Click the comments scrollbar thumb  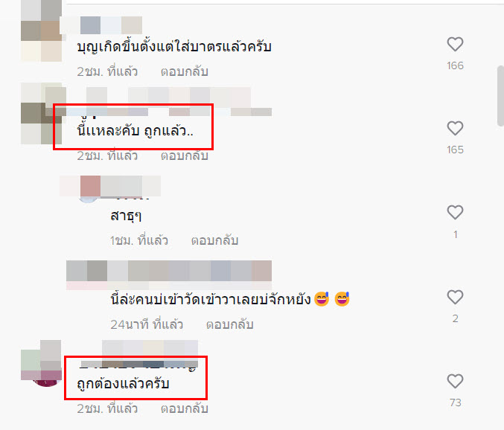(500, 96)
